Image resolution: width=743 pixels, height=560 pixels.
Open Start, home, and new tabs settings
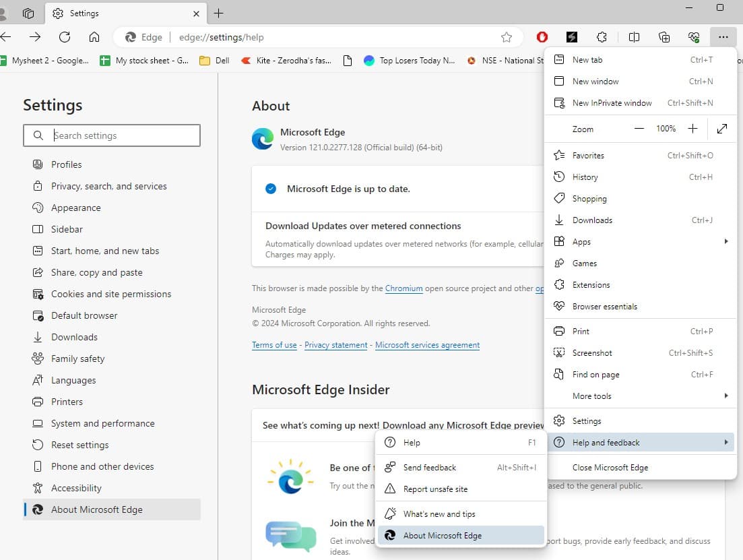[112, 251]
